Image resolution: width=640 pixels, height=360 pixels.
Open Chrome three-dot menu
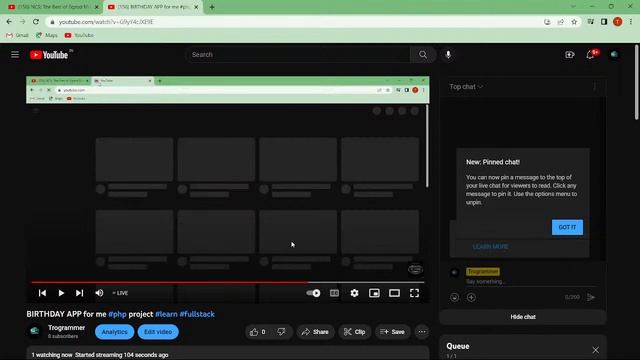point(631,22)
